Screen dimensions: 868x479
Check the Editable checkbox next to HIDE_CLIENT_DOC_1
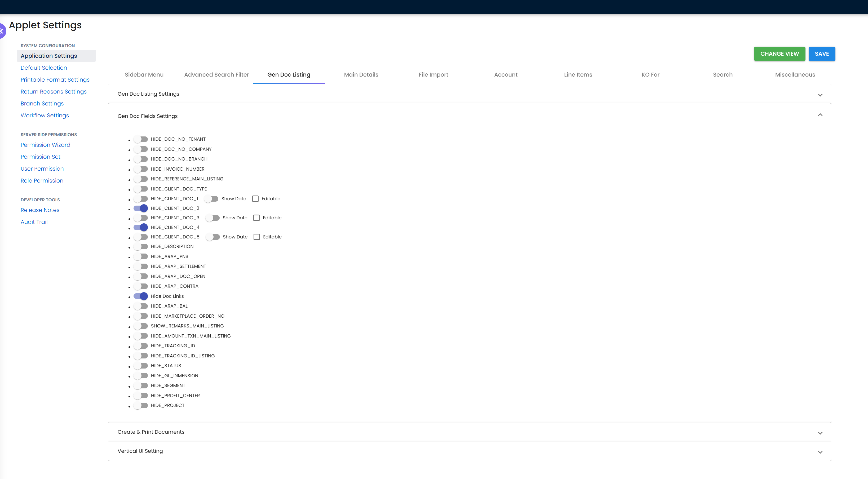point(255,198)
